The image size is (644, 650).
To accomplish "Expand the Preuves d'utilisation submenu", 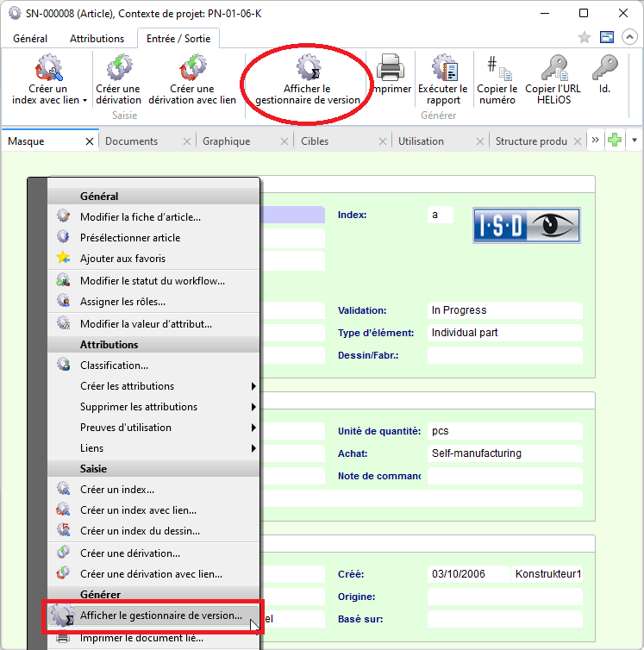I will 153,428.
